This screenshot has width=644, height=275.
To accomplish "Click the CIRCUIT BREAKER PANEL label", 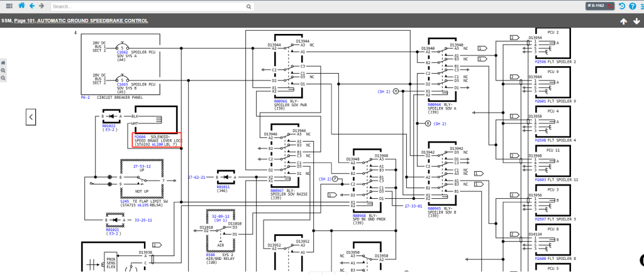I will click(x=120, y=98).
